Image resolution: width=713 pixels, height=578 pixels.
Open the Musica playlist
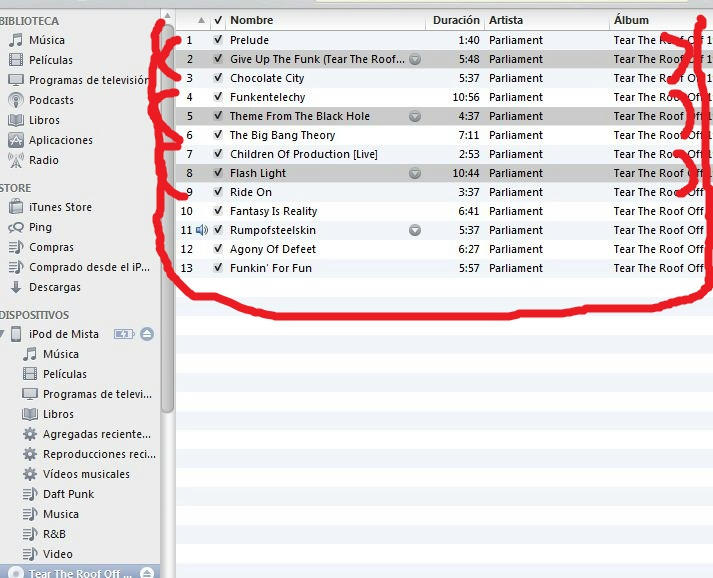pyautogui.click(x=61, y=514)
